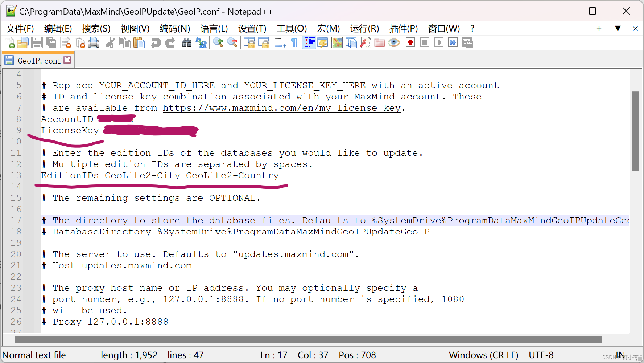Start macro recording with the red dot
Screen dimensions: 644x363
pyautogui.click(x=410, y=43)
